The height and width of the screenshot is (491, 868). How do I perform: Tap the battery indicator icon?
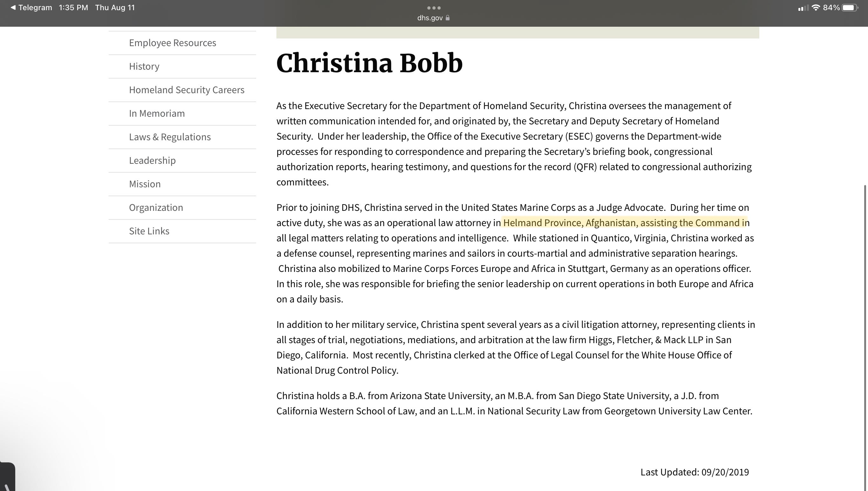850,7
